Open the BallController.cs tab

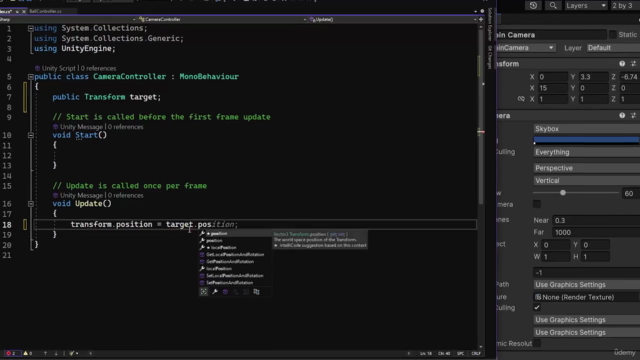[45, 11]
